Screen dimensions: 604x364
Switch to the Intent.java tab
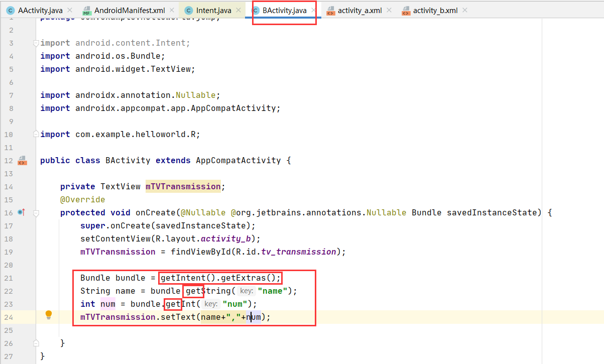[x=214, y=10]
